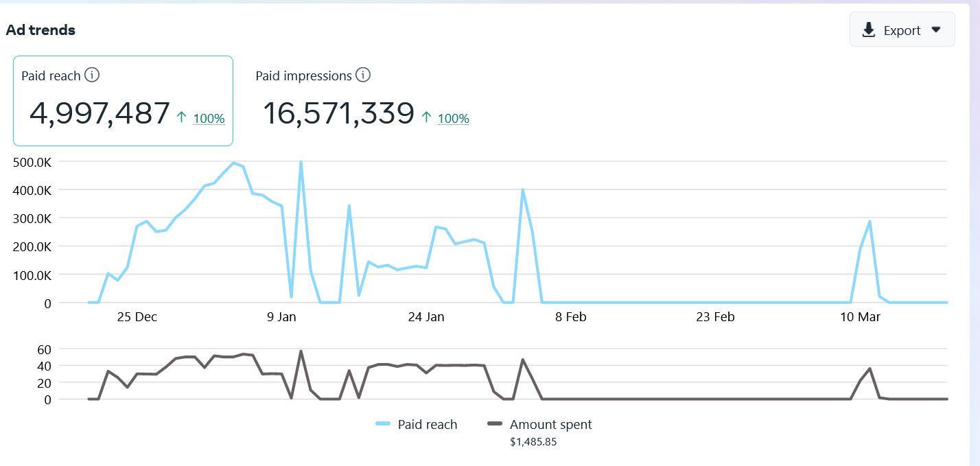980x466 pixels.
Task: Click the tallest peak near 9 Jan
Action: pos(301,161)
